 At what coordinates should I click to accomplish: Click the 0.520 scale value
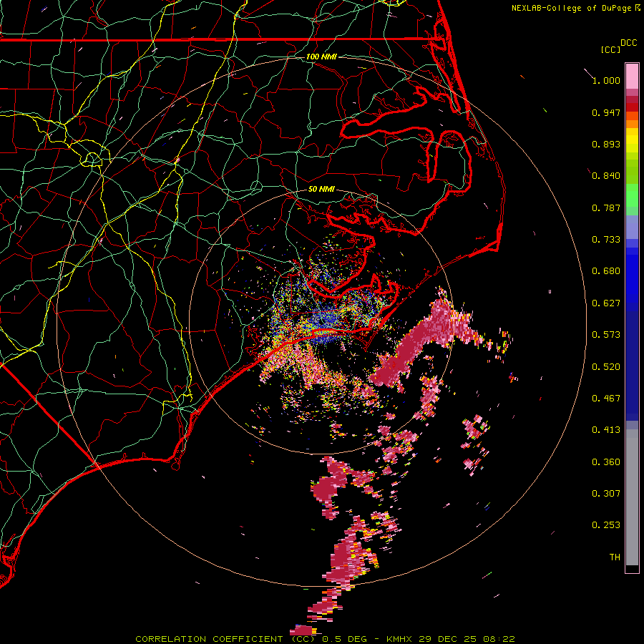coord(606,367)
